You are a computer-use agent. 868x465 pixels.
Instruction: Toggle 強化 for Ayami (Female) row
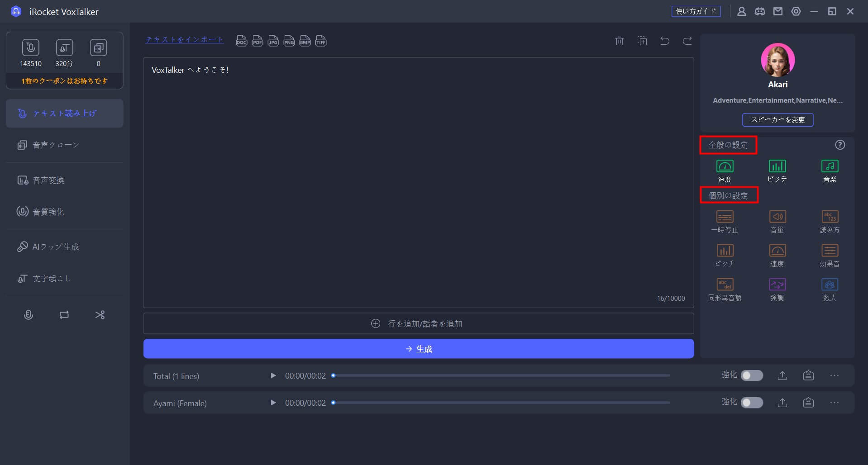click(x=752, y=403)
